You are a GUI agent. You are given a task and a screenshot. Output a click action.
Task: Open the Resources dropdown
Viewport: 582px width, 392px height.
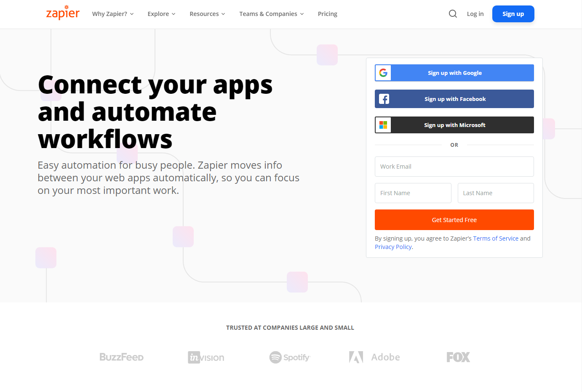pyautogui.click(x=207, y=14)
